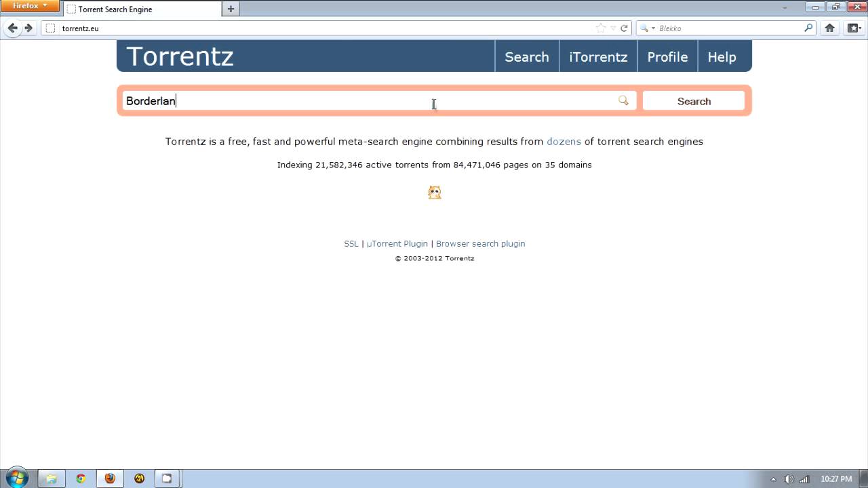The width and height of the screenshot is (868, 488).
Task: Open the white window app on taskbar
Action: click(167, 479)
